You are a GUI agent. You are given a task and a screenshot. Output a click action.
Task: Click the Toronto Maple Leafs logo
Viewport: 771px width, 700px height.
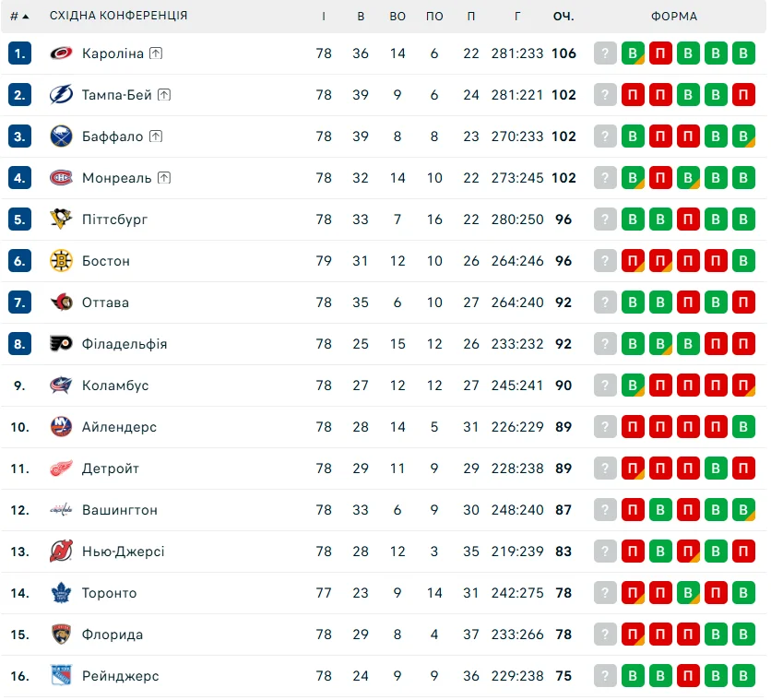pyautogui.click(x=61, y=593)
